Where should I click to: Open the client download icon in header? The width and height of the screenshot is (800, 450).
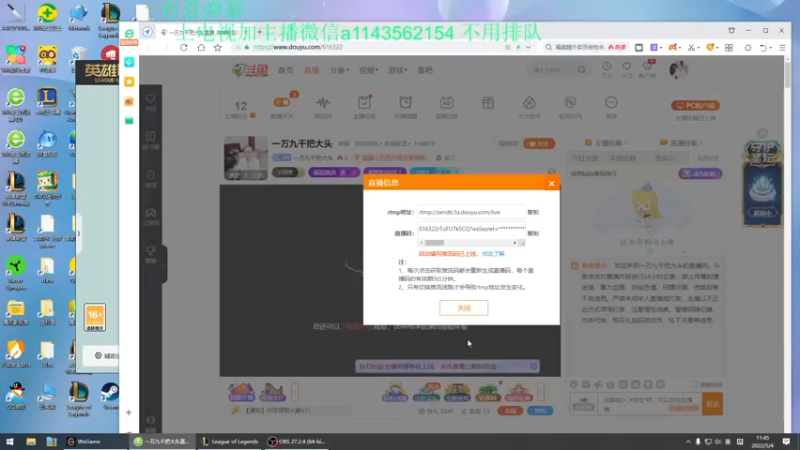tap(647, 69)
